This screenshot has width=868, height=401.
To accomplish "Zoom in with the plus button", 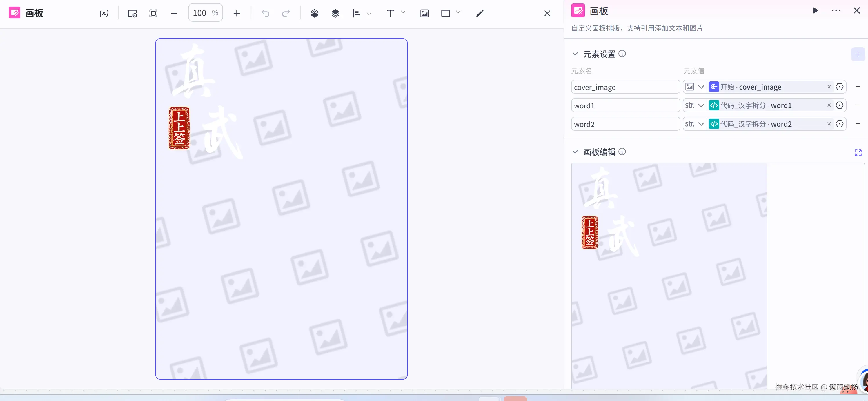I will [237, 13].
